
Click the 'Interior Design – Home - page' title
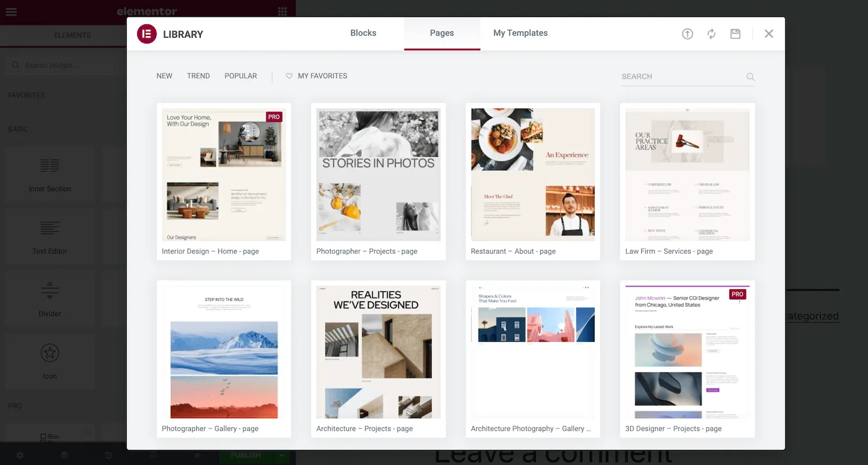[x=211, y=252]
